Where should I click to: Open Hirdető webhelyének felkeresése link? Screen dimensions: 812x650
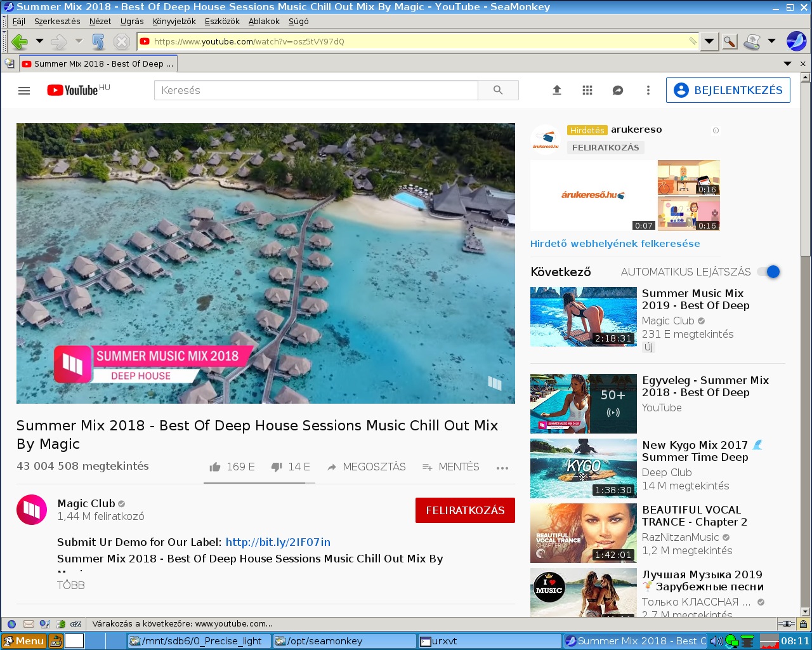tap(615, 244)
